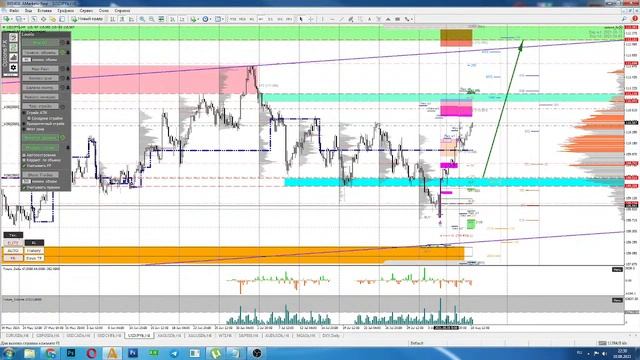The image size is (640, 360).
Task: Click the tile windows toolbar icon
Action: coord(161,19)
